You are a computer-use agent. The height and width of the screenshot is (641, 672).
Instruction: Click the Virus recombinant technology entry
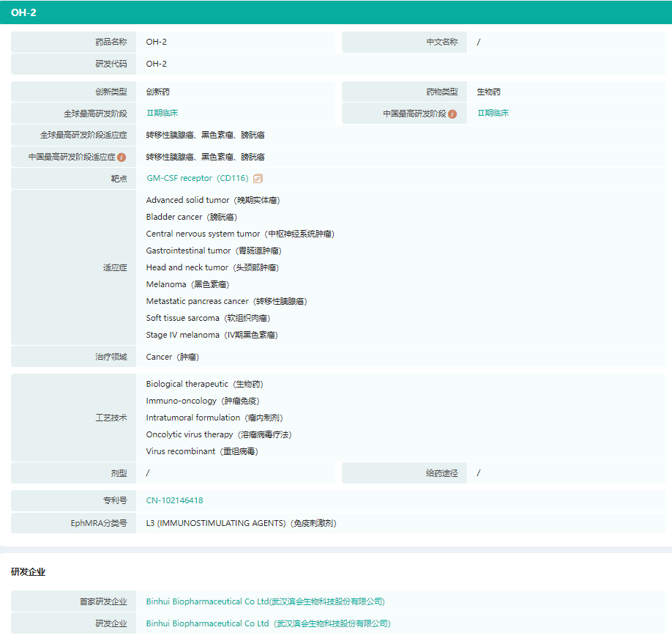tap(201, 452)
